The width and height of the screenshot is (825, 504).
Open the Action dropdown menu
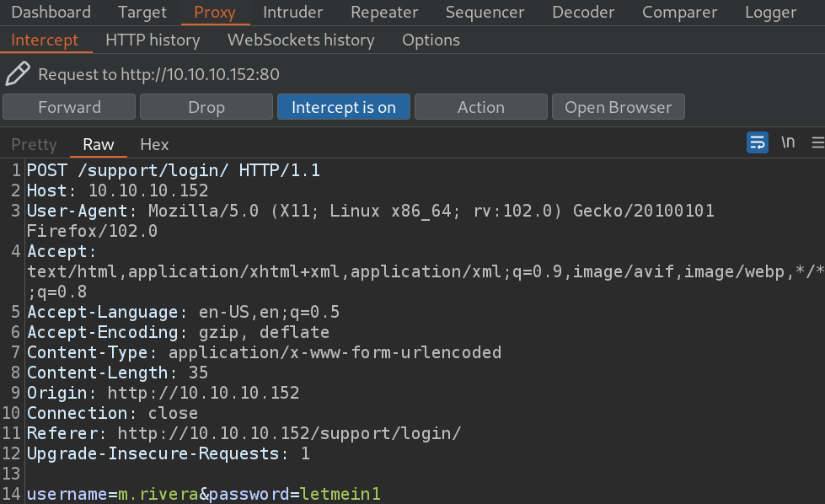point(481,107)
